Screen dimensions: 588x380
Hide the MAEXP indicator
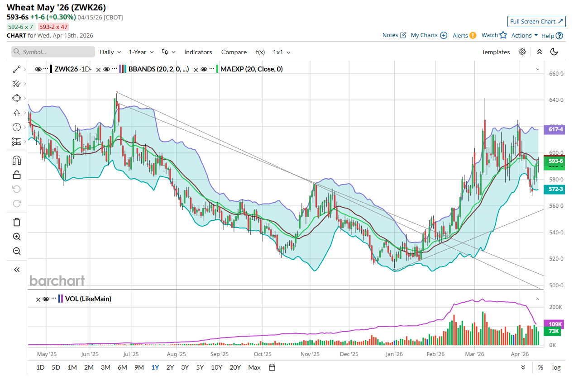coord(204,69)
